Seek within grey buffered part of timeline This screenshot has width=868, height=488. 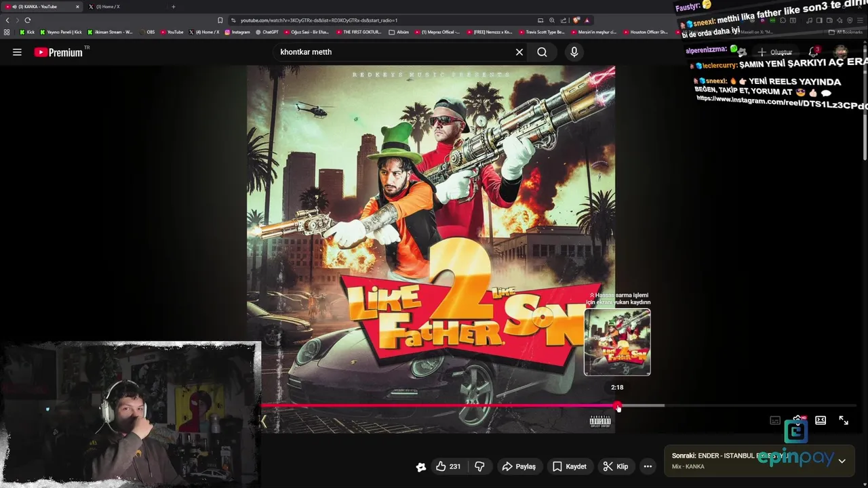point(643,406)
